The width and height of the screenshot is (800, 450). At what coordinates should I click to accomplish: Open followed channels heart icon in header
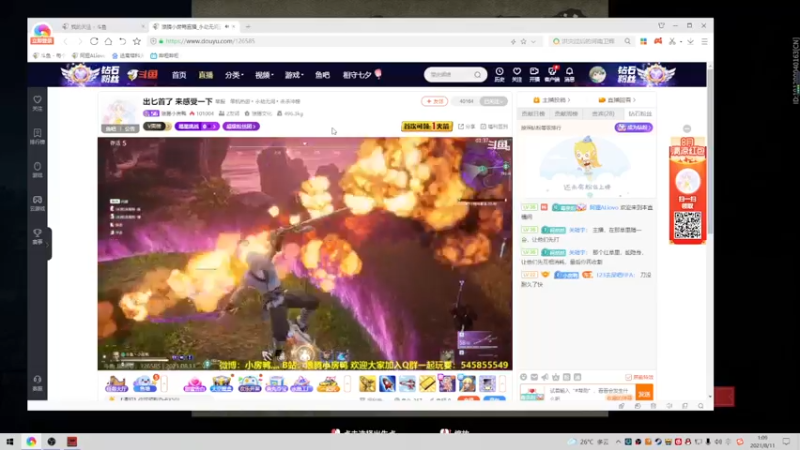(x=517, y=74)
